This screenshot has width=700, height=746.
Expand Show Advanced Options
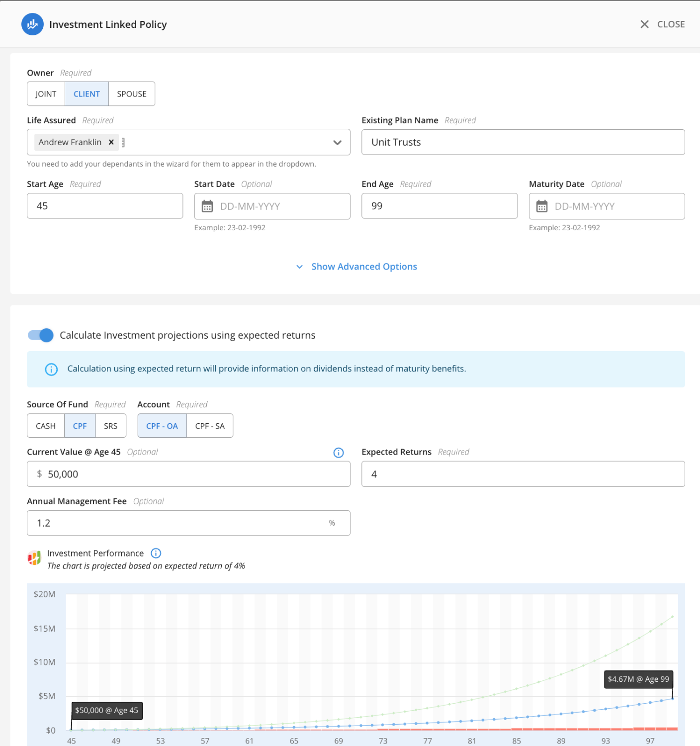[364, 267]
